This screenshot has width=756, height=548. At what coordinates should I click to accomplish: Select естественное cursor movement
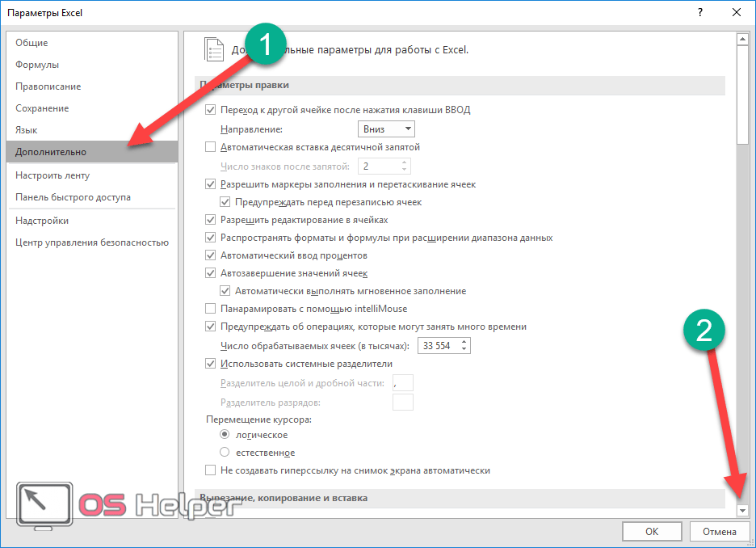(x=225, y=453)
